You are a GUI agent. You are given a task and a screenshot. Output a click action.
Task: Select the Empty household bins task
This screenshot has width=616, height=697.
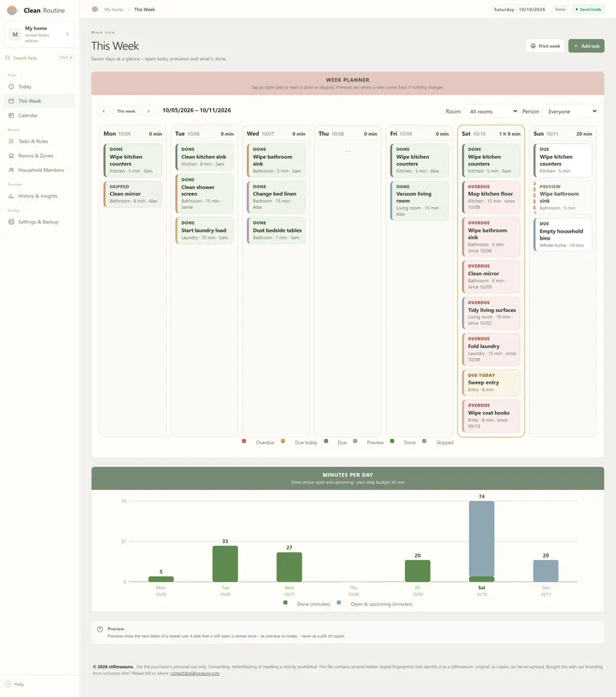coord(563,234)
